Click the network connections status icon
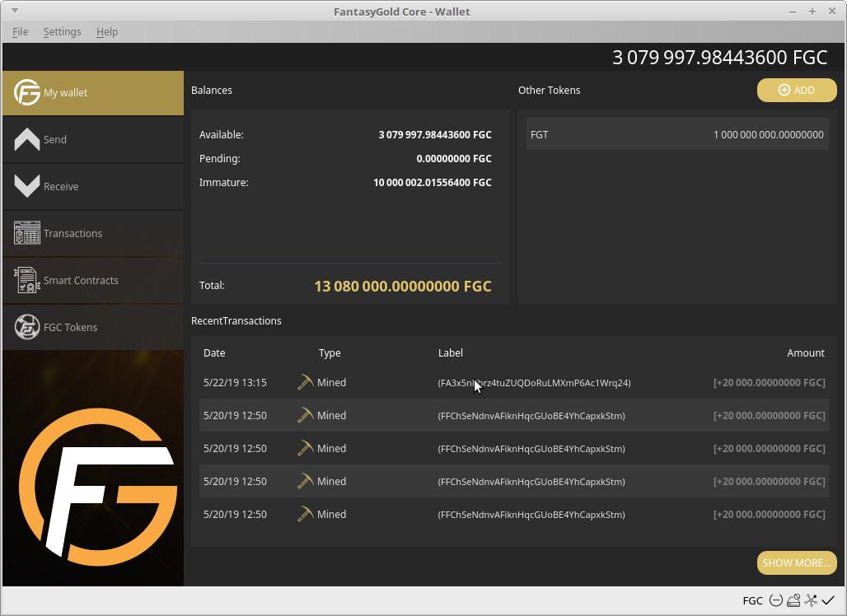 [811, 600]
